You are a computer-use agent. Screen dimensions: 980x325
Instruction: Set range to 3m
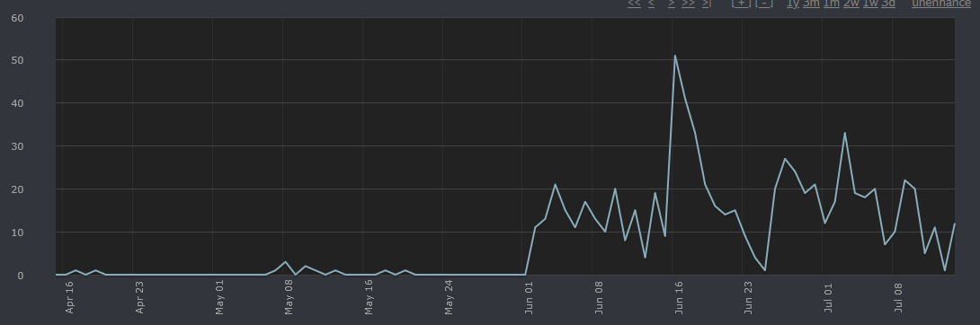811,3
